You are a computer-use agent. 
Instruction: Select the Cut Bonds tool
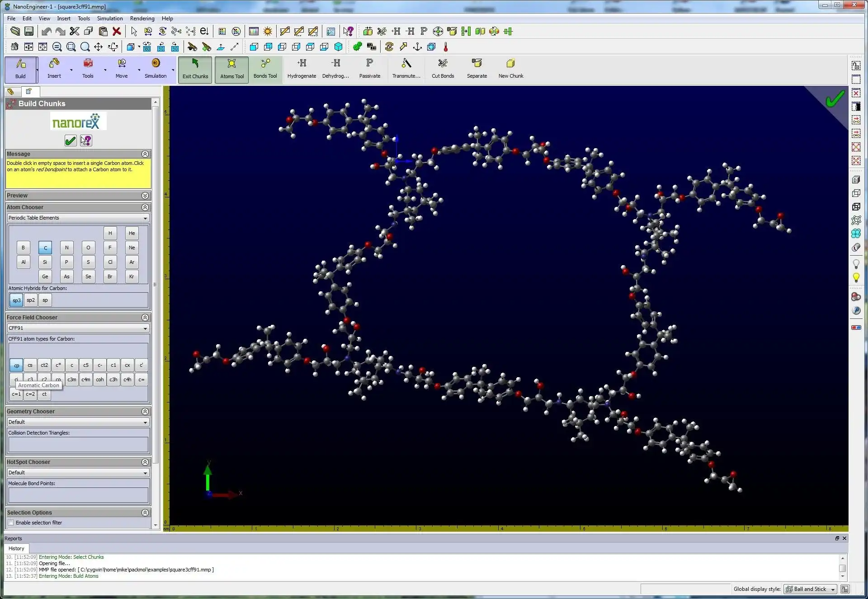[x=442, y=68]
